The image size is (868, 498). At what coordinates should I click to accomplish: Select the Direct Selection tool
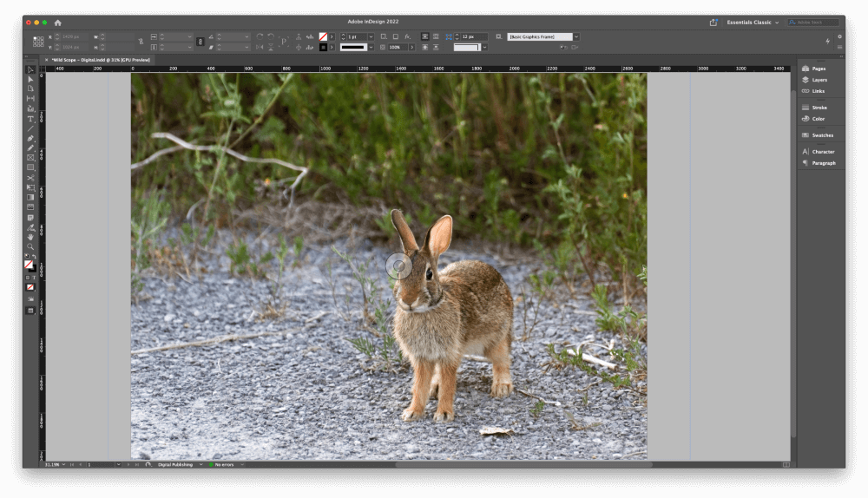[x=30, y=80]
